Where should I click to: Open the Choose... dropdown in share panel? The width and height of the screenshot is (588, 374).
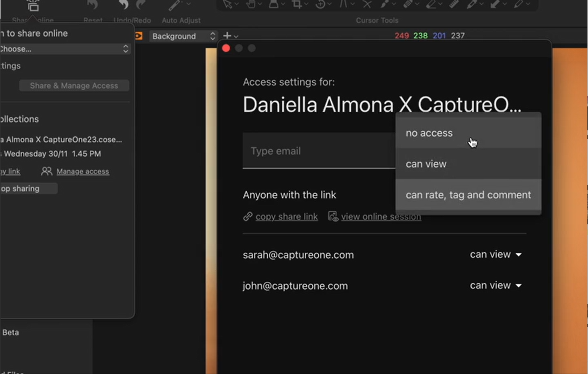(66, 49)
